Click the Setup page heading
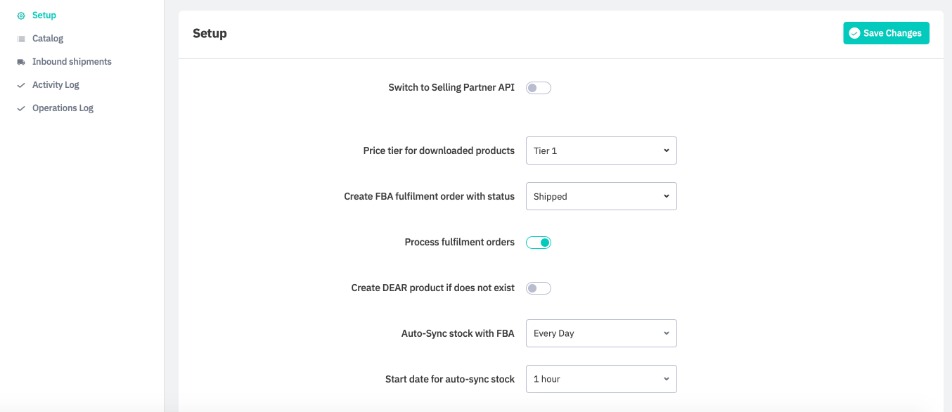Image resolution: width=952 pixels, height=412 pixels. point(209,33)
